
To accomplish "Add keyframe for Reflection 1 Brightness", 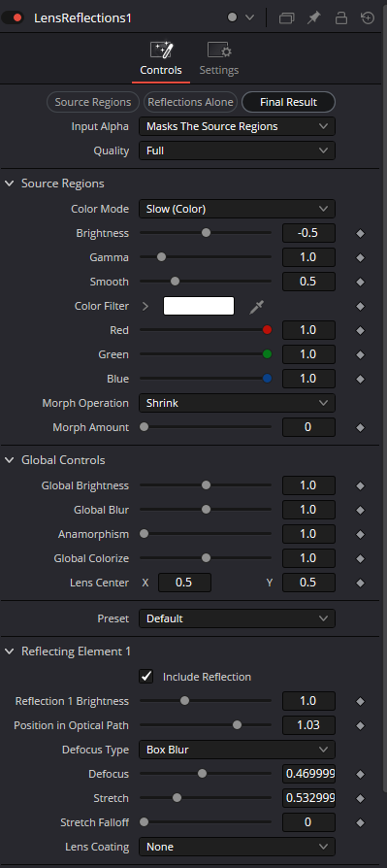I will pyautogui.click(x=361, y=702).
